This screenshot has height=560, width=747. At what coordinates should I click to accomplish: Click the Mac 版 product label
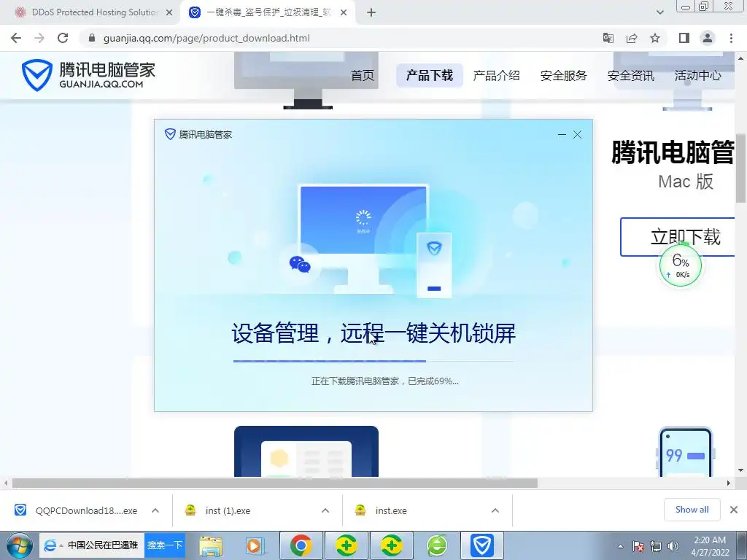[686, 182]
